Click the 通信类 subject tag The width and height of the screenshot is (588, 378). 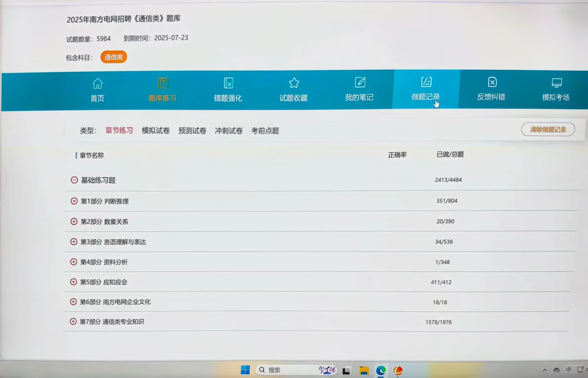[114, 57]
